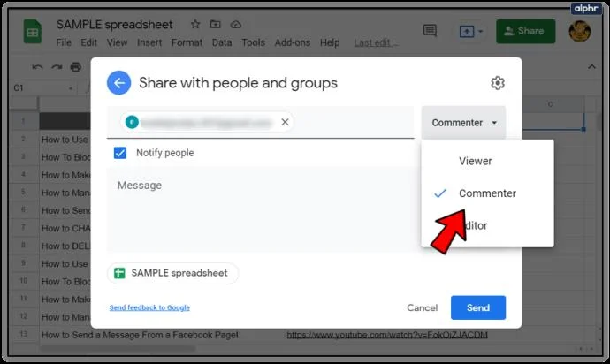
Task: Open sharing settings gear icon
Action: coord(498,83)
